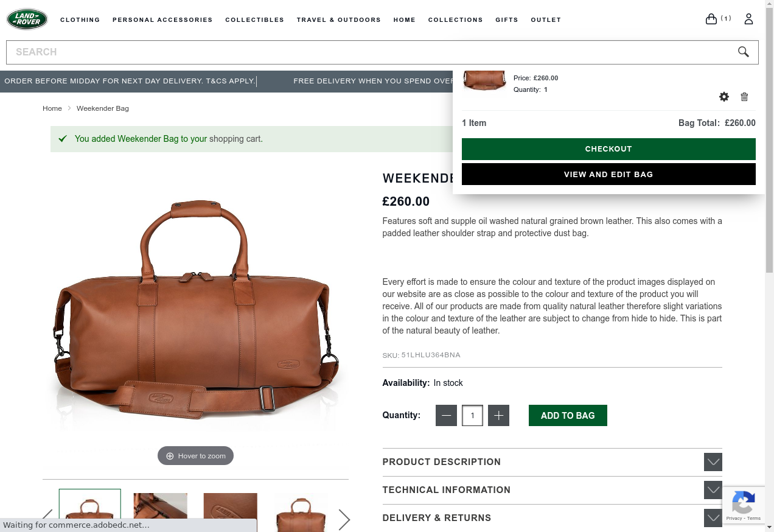Remove cart item with trash icon
Viewport: 774px width, 532px height.
[x=744, y=97]
